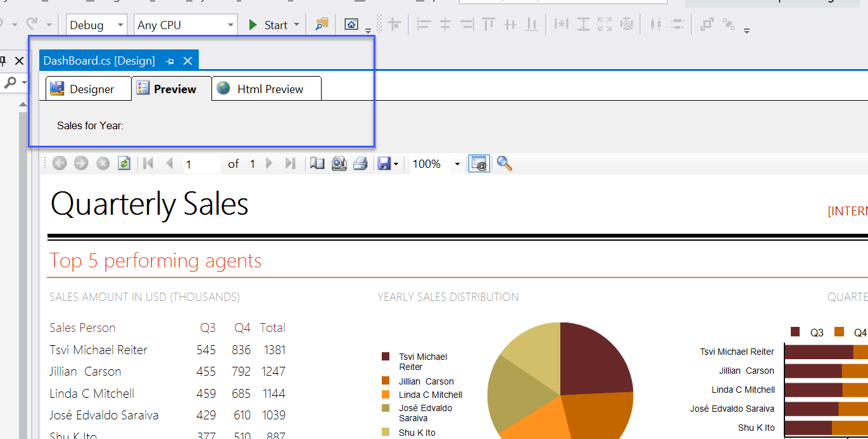Enter a page number in the page field
868x439 pixels.
coord(201,163)
